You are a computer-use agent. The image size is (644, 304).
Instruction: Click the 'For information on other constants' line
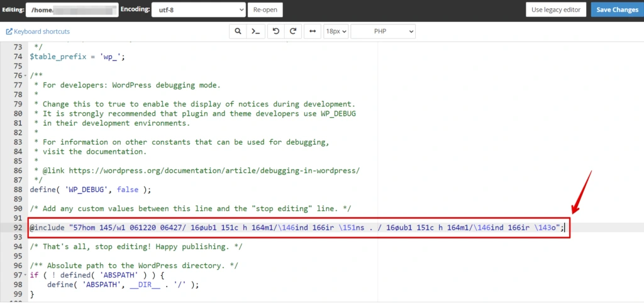click(182, 142)
